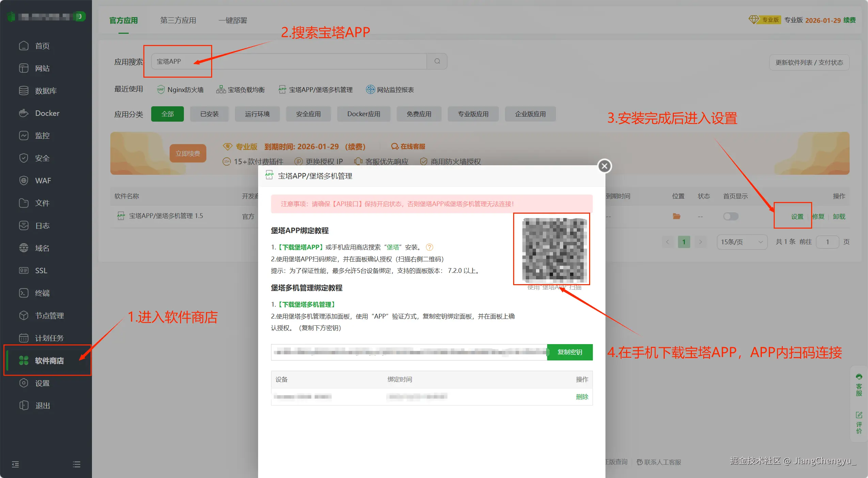
Task: Switch to the 一键部署 tab
Action: tap(233, 20)
